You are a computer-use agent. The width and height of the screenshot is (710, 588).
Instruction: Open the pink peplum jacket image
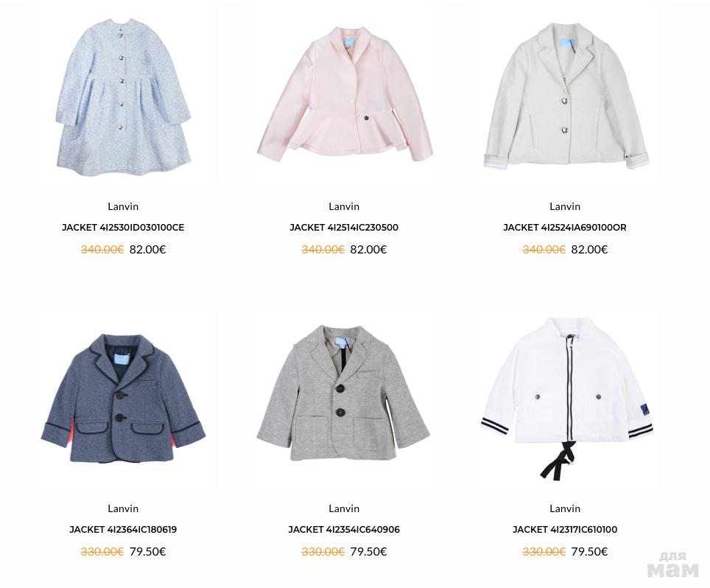pos(344,94)
